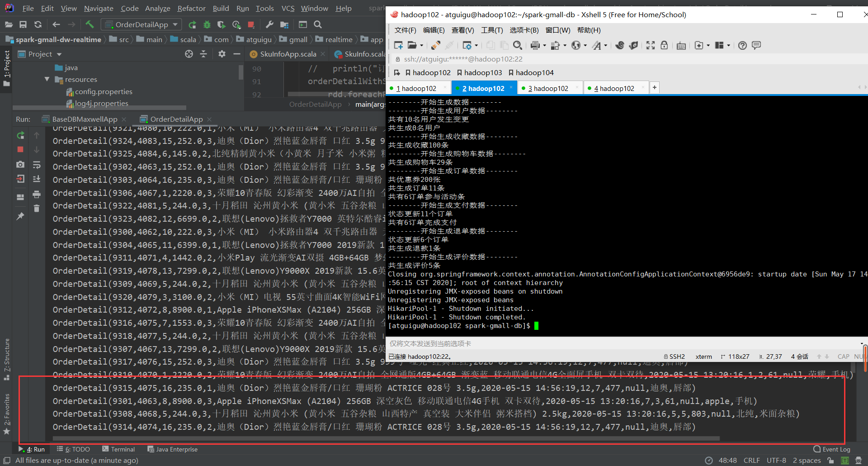868x466 pixels.
Task: Open Xshell virtual keyboard icon
Action: point(681,45)
